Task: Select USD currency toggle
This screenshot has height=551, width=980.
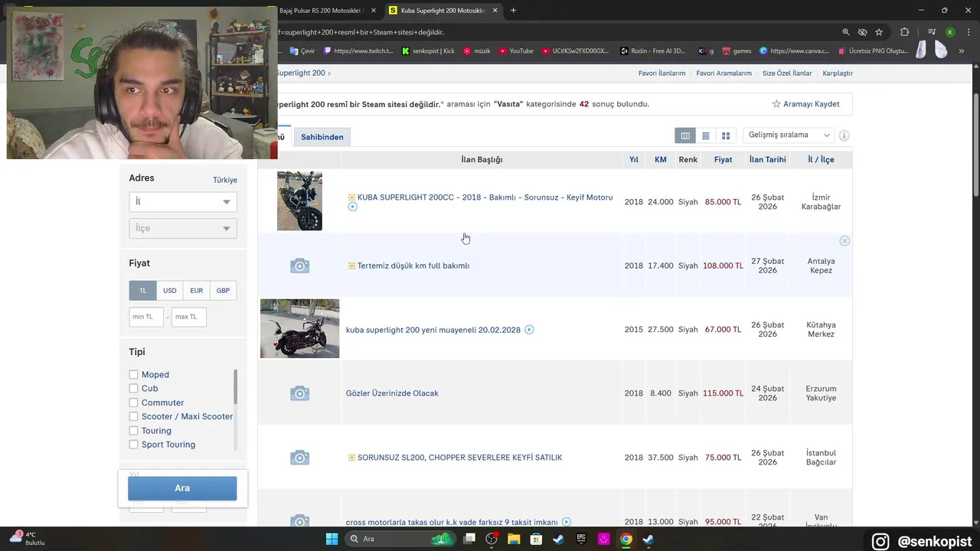Action: [170, 291]
